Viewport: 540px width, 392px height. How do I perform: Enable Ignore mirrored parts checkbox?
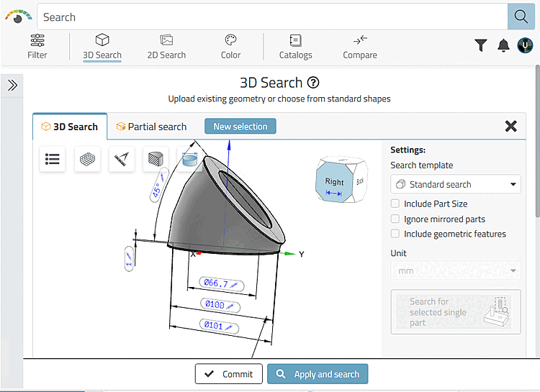coord(395,219)
